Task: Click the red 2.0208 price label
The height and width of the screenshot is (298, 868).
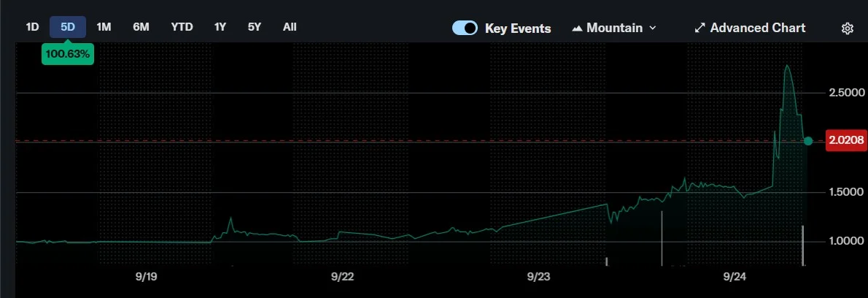Action: (x=846, y=140)
